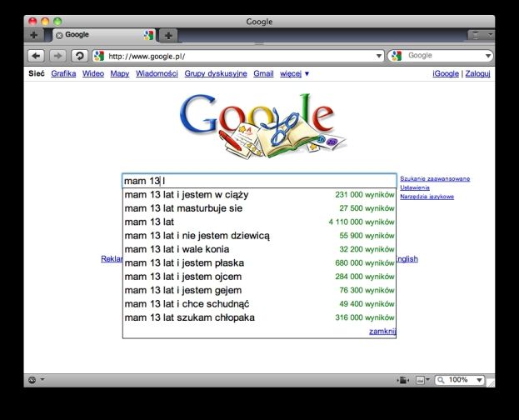Open a new tab with the plus button right of the Google tab
519x420 pixels.
click(168, 36)
